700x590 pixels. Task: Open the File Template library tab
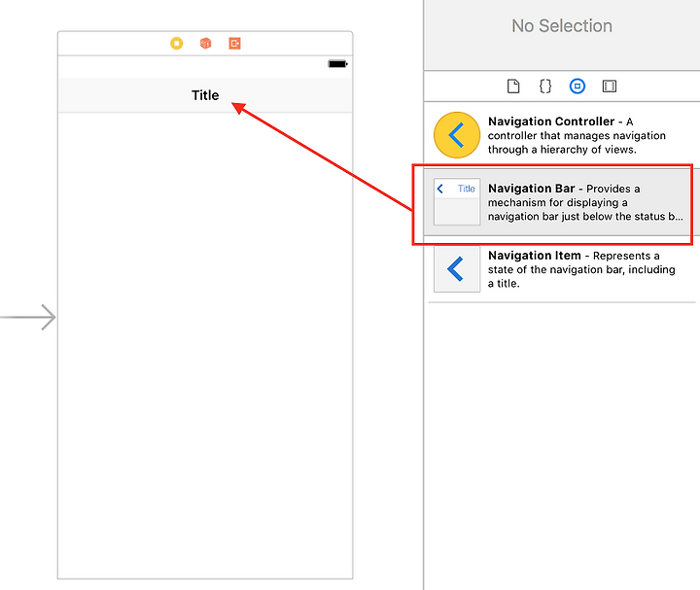[513, 87]
